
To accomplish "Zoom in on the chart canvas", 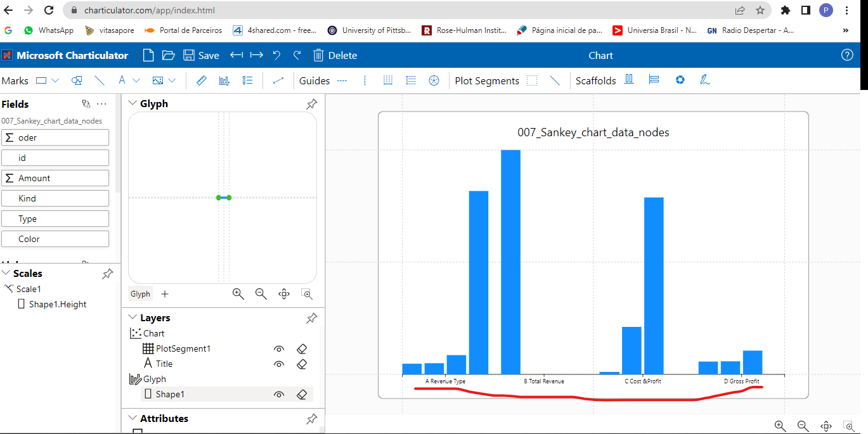I will pyautogui.click(x=780, y=426).
